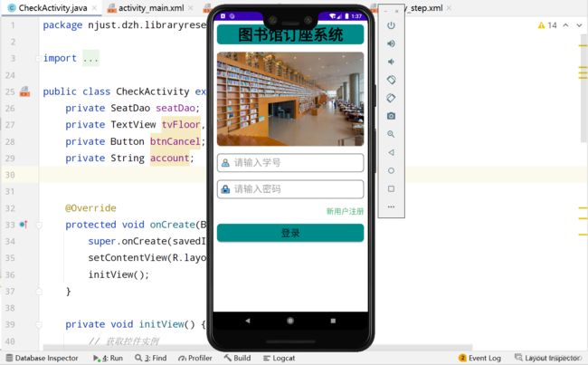Click the fold end marker on line 37
Image resolution: width=588 pixels, height=365 pixels.
pyautogui.click(x=39, y=292)
